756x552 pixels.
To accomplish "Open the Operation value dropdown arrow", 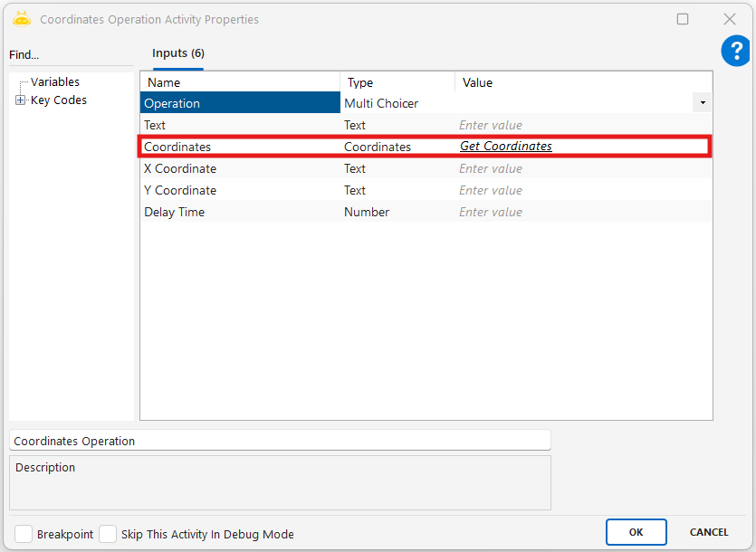I will tap(703, 103).
